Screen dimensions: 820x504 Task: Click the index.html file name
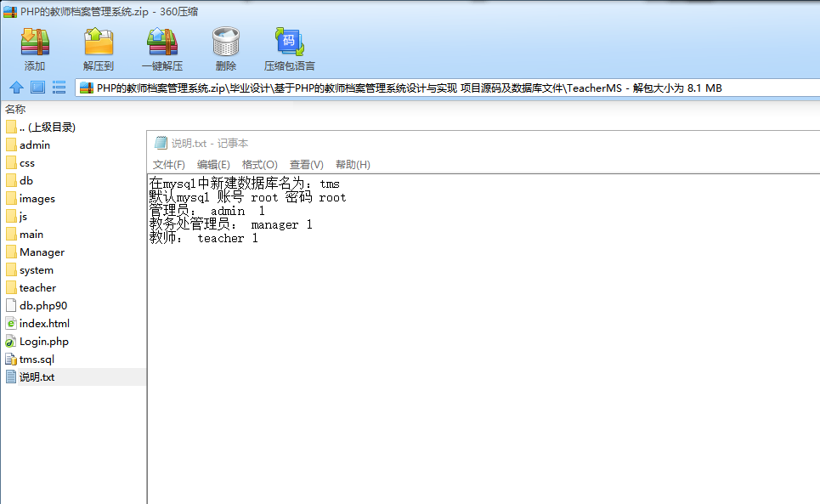click(x=44, y=323)
